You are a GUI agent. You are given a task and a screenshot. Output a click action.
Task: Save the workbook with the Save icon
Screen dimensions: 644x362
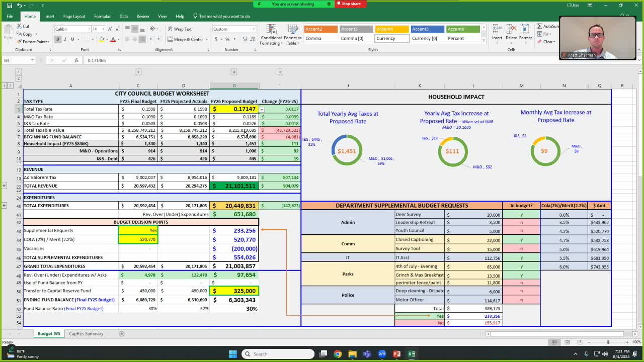(x=9, y=5)
